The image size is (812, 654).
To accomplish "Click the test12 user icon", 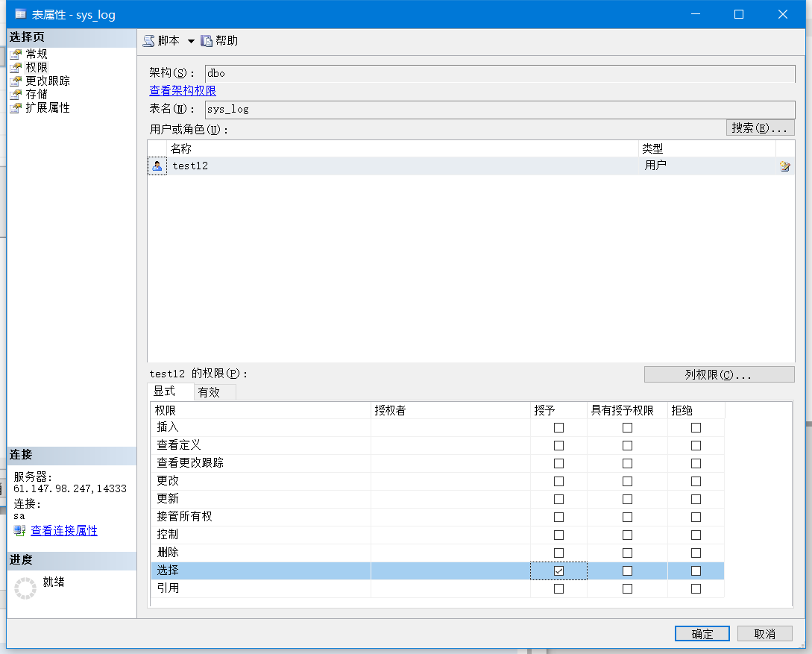I will pos(157,166).
